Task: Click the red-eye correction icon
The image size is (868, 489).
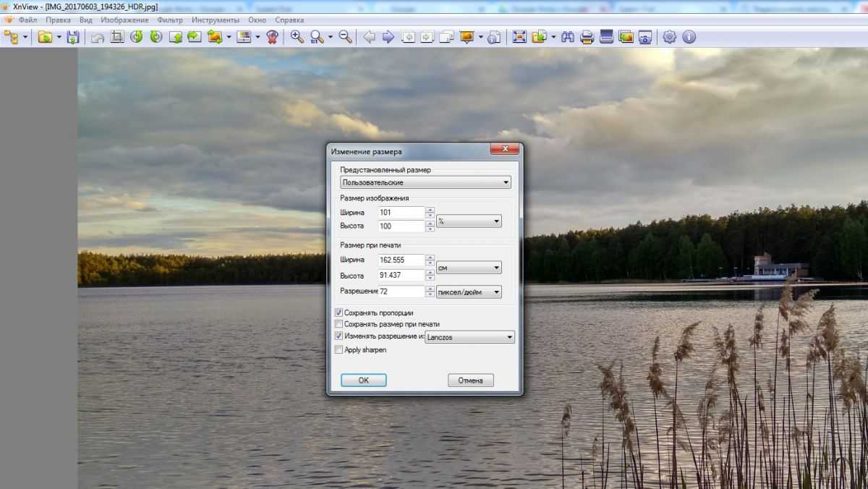Action: [x=272, y=37]
